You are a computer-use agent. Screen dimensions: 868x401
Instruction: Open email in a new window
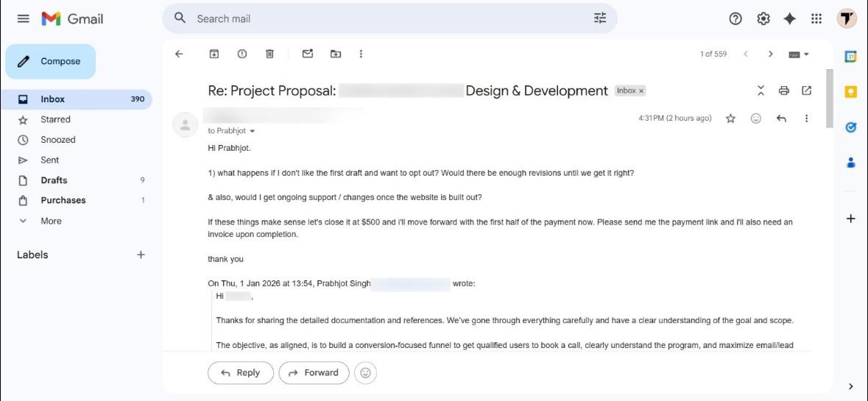(807, 91)
